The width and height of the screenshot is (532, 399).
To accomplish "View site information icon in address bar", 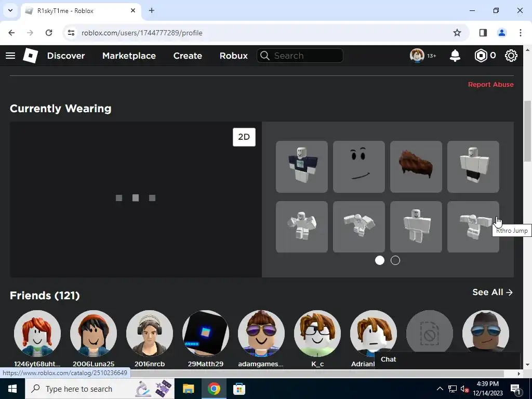I will (71, 33).
